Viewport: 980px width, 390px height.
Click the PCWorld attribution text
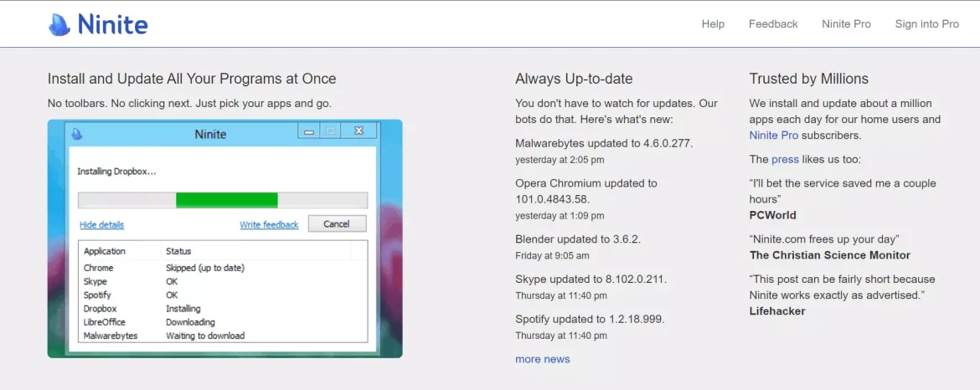coord(772,215)
